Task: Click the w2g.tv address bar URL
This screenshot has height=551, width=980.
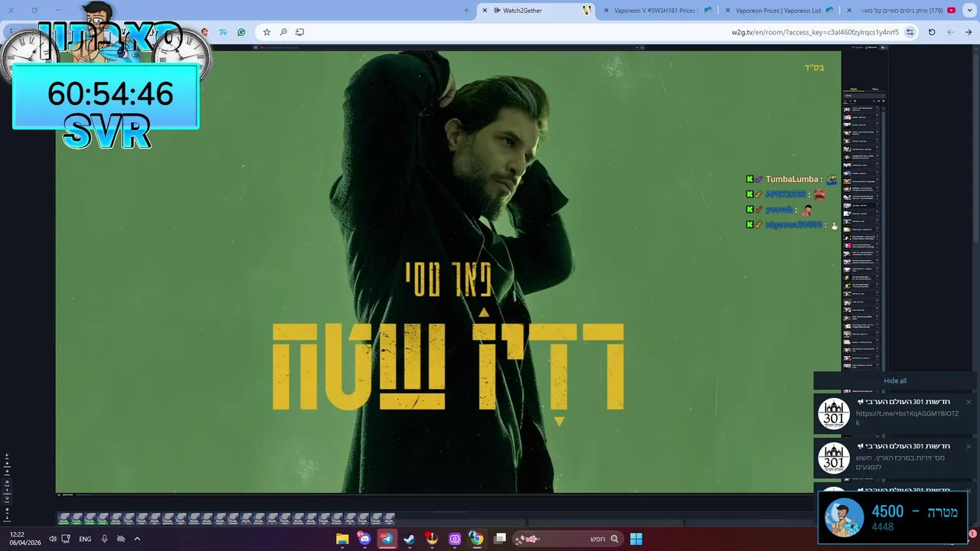Action: [x=815, y=32]
